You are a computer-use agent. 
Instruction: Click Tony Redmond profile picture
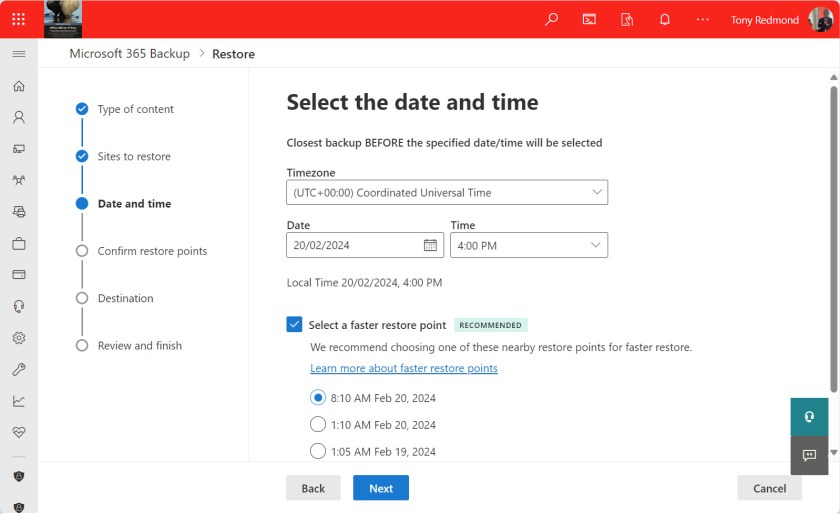(x=821, y=19)
